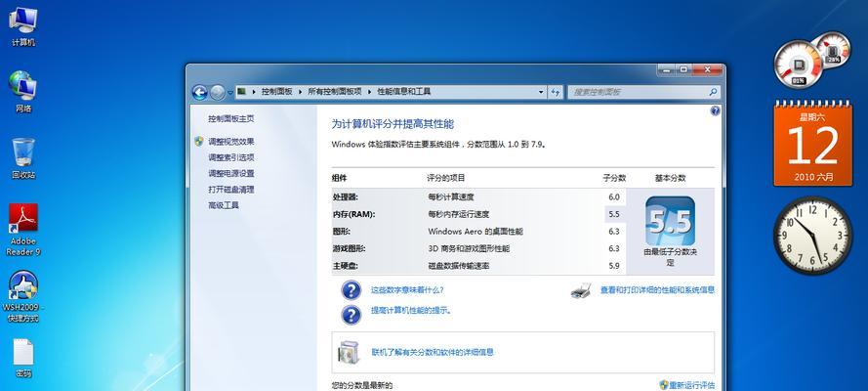
Task: Click shield icon next to 调整视觉效果
Action: (x=199, y=141)
